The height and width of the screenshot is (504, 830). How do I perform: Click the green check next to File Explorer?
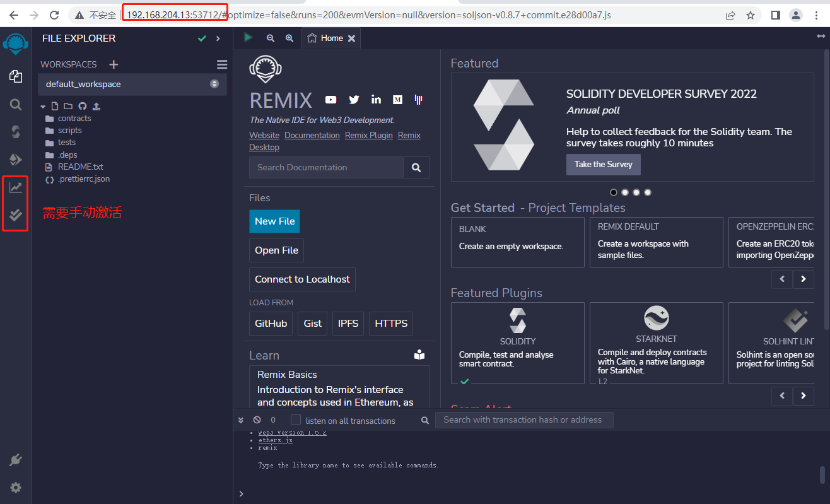202,38
